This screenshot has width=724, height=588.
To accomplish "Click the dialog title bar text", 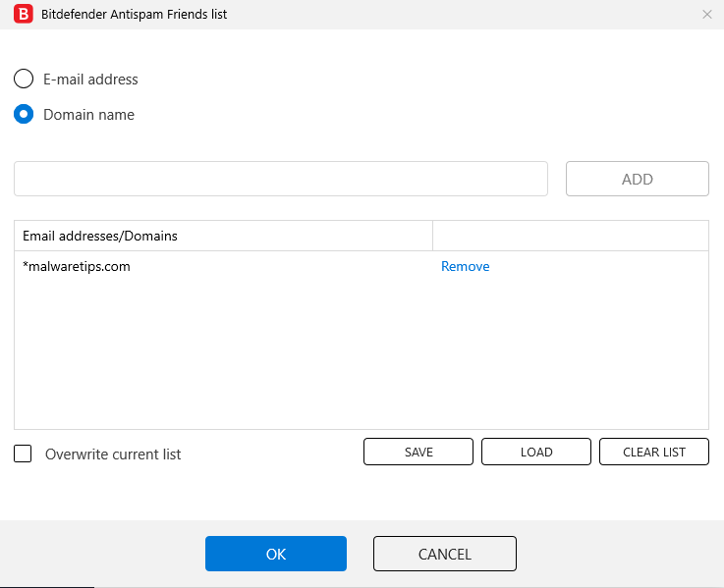I will (134, 15).
